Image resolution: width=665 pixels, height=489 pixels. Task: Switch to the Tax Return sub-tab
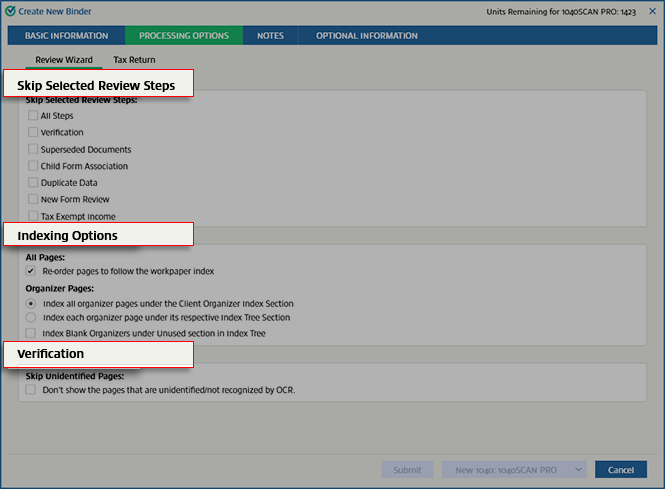134,60
